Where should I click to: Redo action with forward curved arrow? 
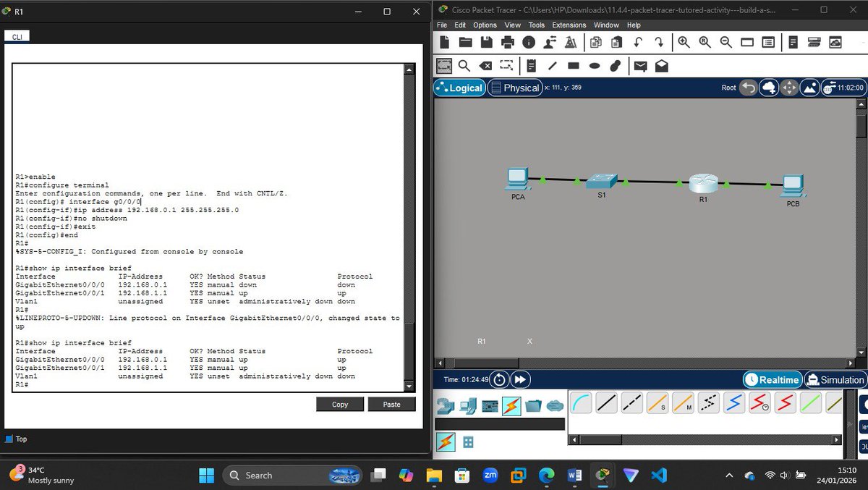tap(659, 43)
